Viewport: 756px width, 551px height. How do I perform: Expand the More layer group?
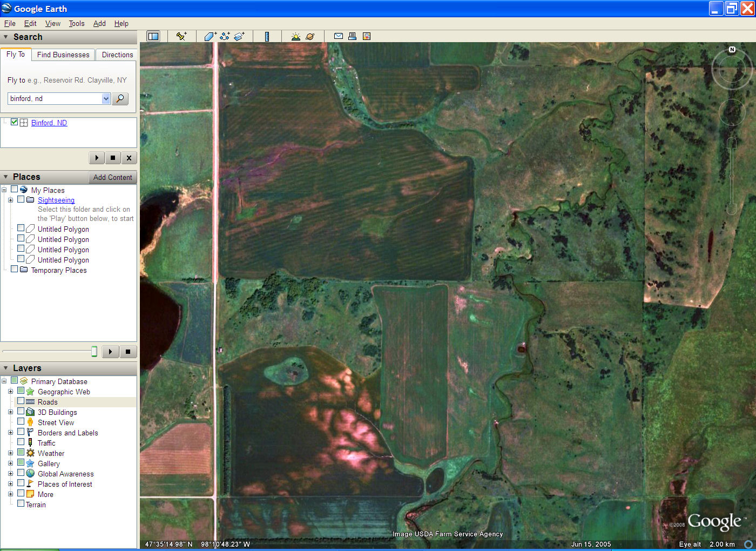pos(10,494)
